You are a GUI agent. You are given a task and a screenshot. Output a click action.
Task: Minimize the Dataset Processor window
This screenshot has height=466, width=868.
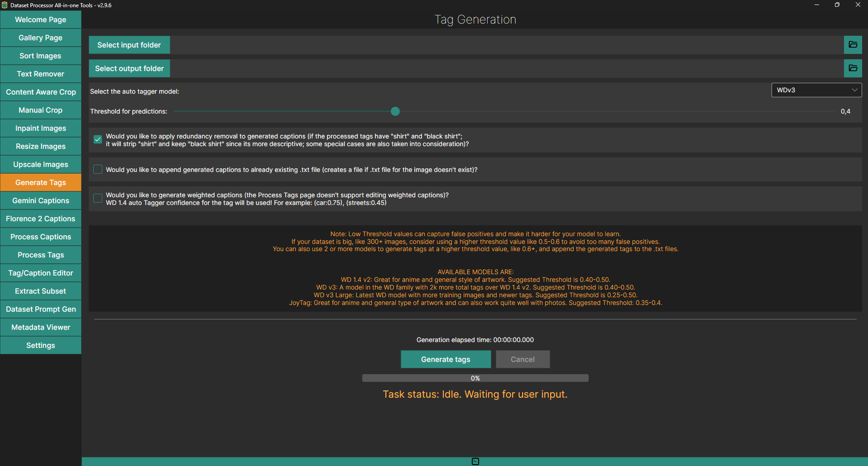click(x=816, y=5)
